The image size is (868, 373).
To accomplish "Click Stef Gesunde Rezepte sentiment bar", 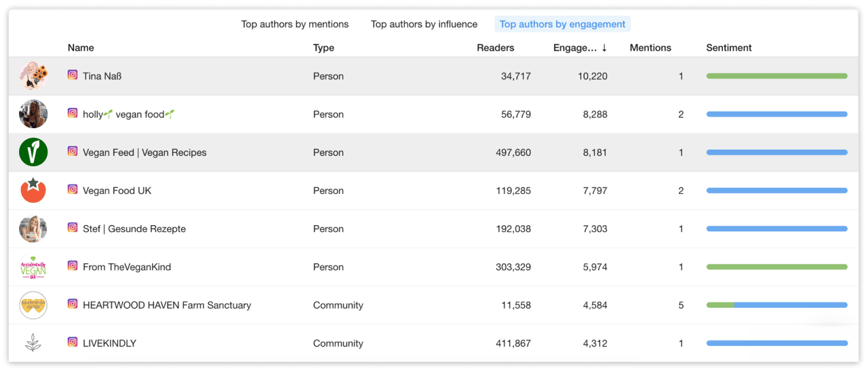I will pos(776,229).
